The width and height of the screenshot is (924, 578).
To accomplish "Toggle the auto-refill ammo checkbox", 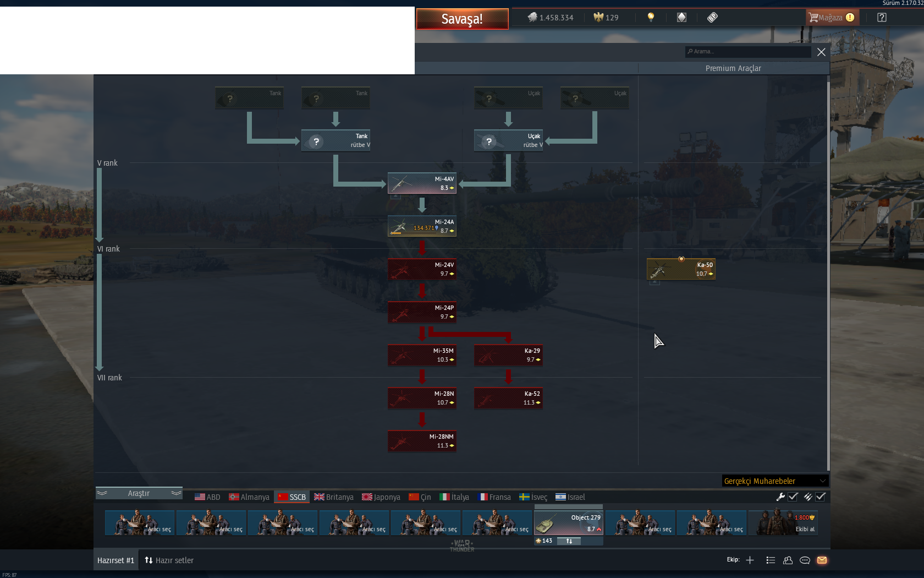I will (821, 497).
